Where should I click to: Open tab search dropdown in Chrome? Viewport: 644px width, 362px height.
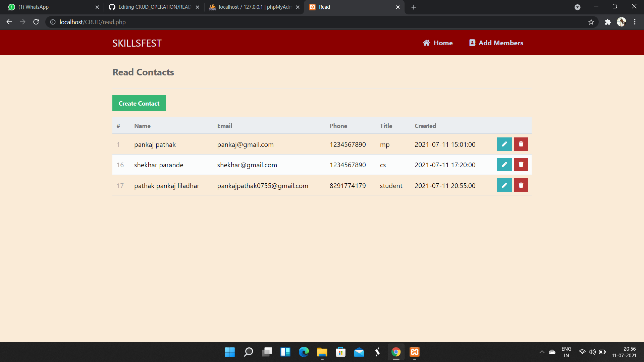click(x=577, y=7)
